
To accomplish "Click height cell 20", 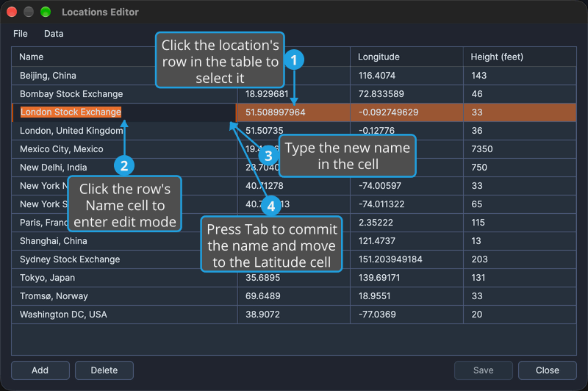I will [520, 315].
